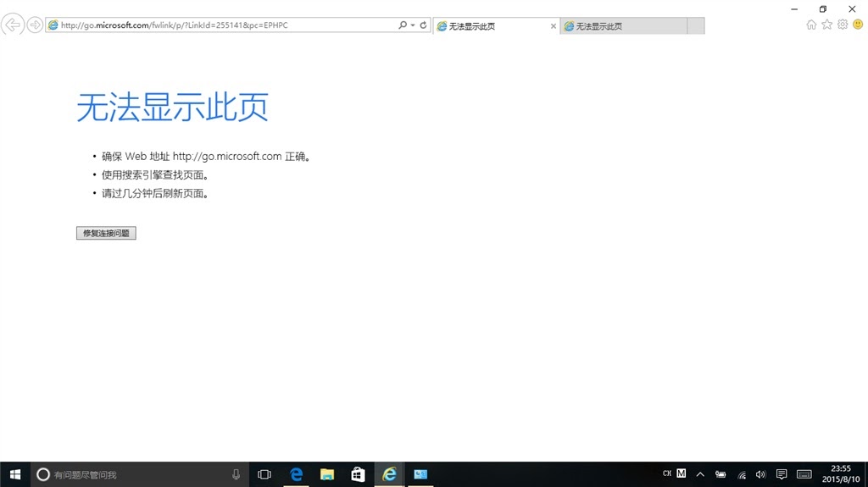868x487 pixels.
Task: Go forward with the browser forward arrow
Action: point(35,25)
